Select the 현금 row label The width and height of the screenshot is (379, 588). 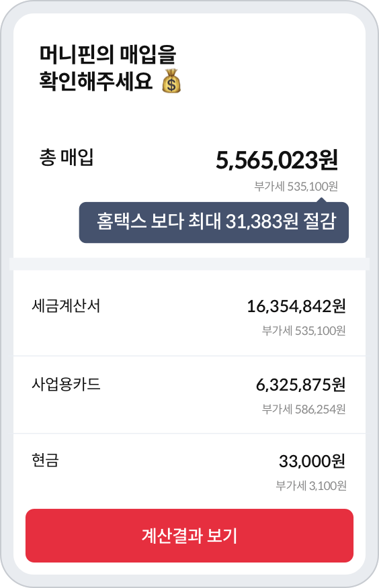coord(45,460)
